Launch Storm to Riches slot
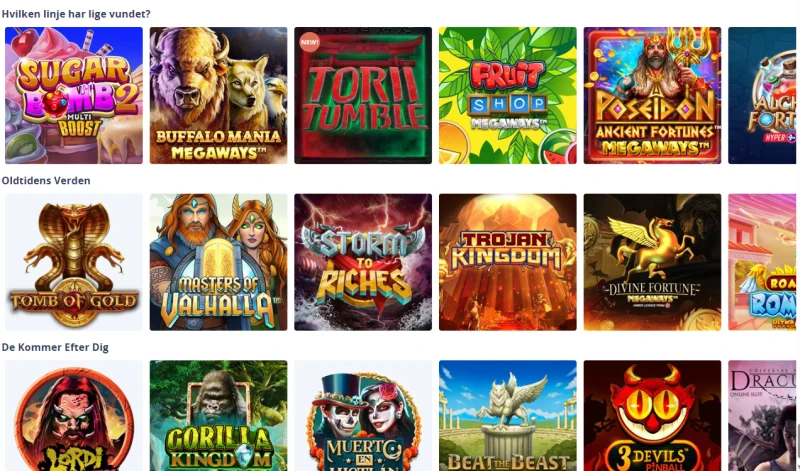 coord(363,262)
